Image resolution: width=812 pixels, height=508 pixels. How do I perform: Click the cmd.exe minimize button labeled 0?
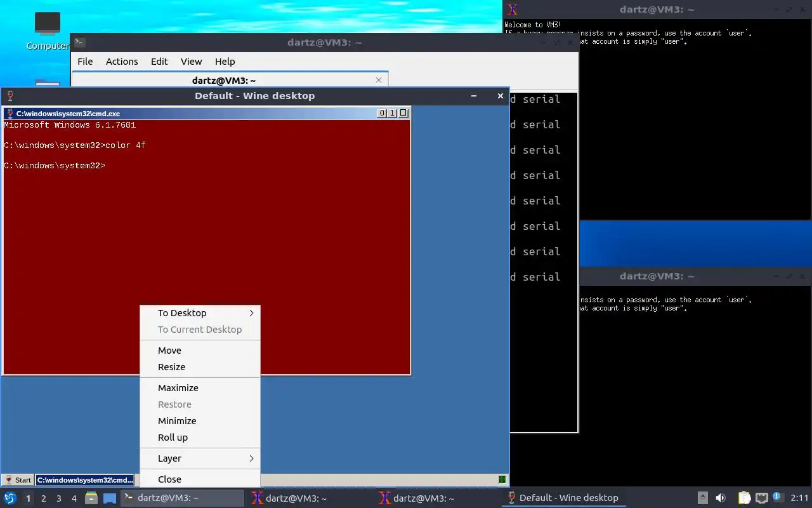click(x=382, y=113)
